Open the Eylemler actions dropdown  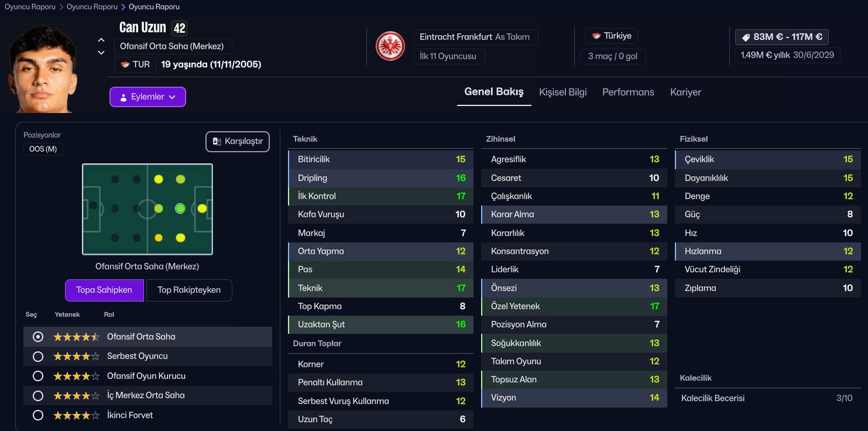(147, 97)
